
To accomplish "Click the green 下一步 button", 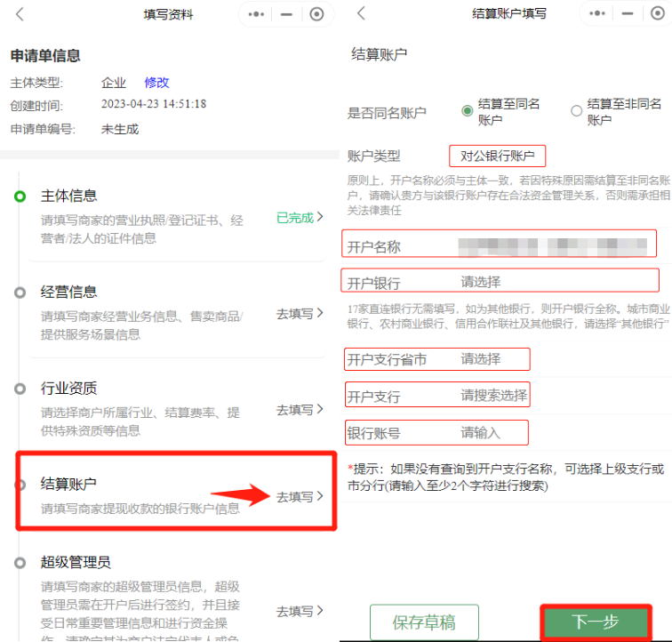I will [x=596, y=622].
